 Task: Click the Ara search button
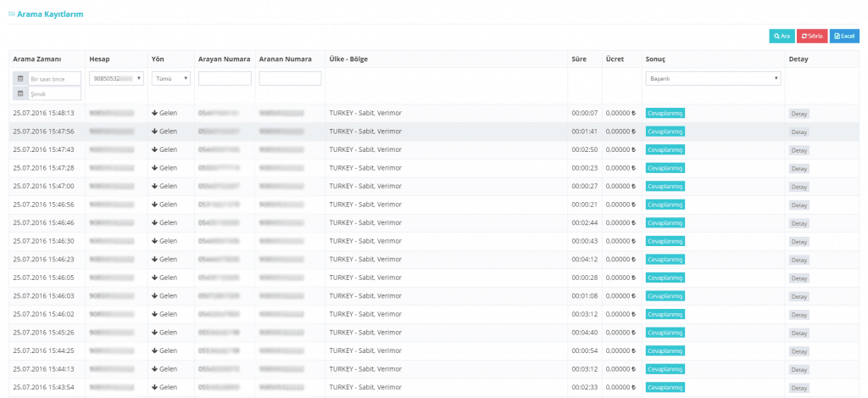tap(782, 36)
